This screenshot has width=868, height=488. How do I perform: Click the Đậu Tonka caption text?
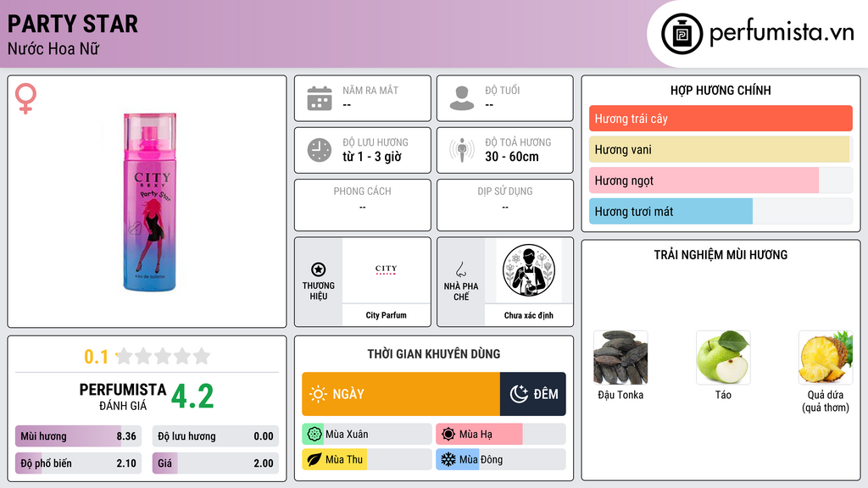click(x=620, y=395)
